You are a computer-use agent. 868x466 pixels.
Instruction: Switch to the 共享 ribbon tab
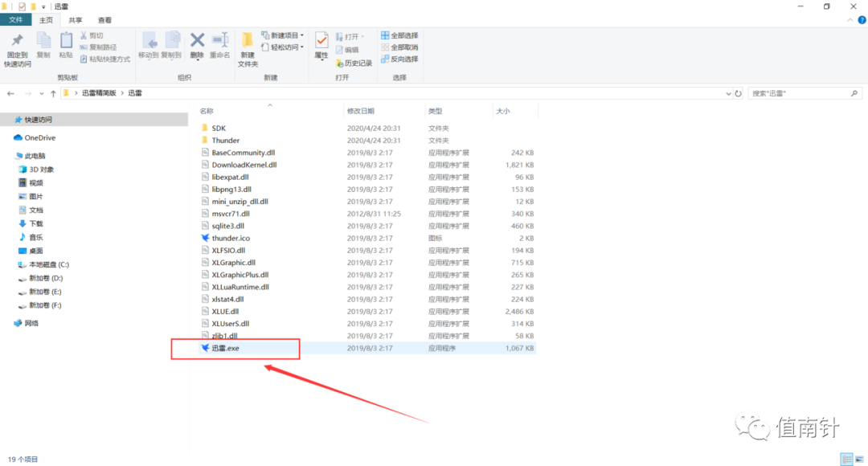pos(76,20)
